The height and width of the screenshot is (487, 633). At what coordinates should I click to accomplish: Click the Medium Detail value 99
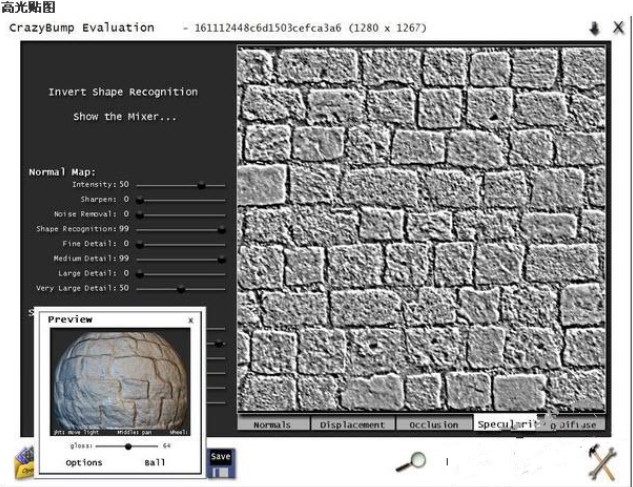(x=124, y=258)
